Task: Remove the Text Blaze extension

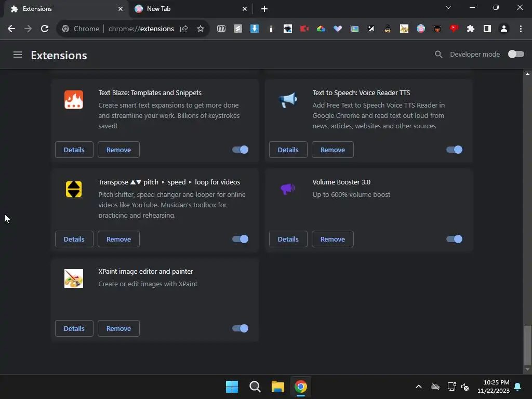Action: 118,150
